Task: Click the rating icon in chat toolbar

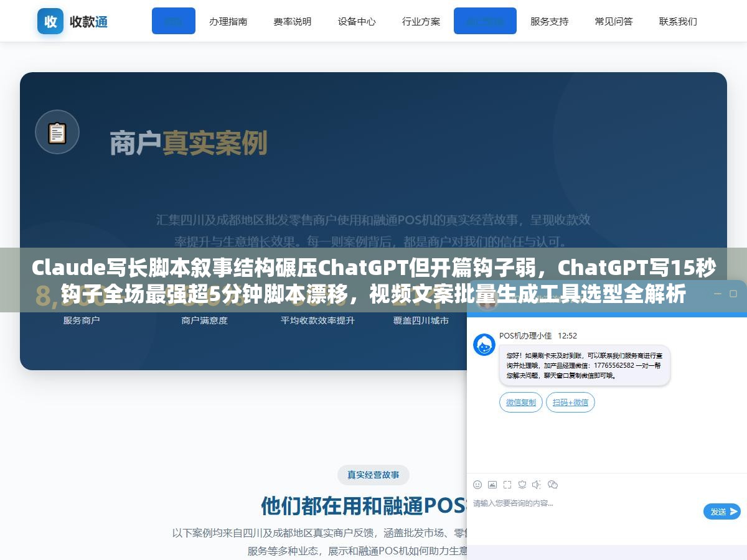Action: click(x=522, y=484)
